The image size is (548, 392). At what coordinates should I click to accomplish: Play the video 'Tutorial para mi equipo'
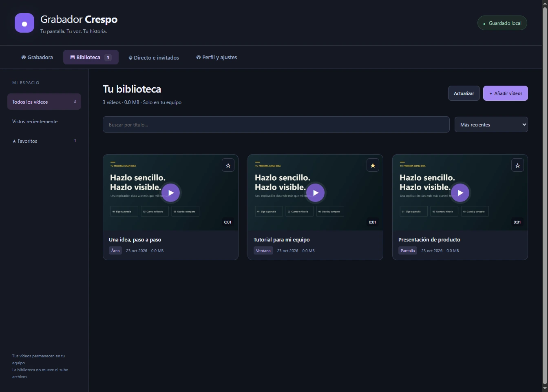point(316,193)
